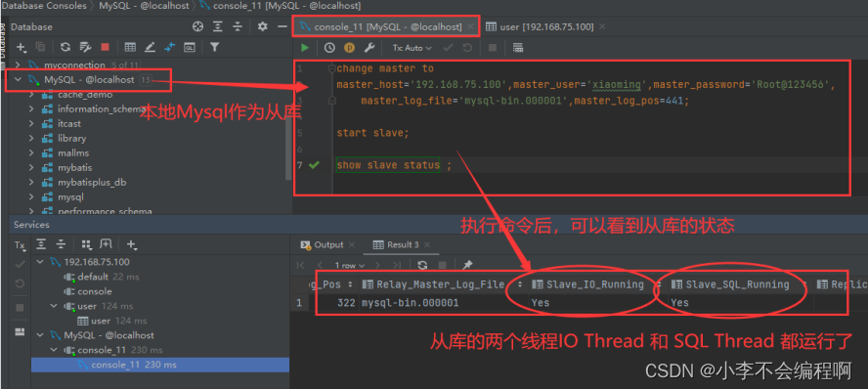
Task: Open the query history clock icon
Action: (329, 48)
